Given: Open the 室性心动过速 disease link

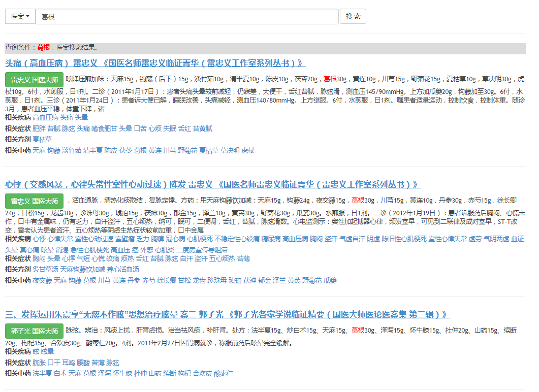Looking at the screenshot, I should pyautogui.click(x=94, y=239).
